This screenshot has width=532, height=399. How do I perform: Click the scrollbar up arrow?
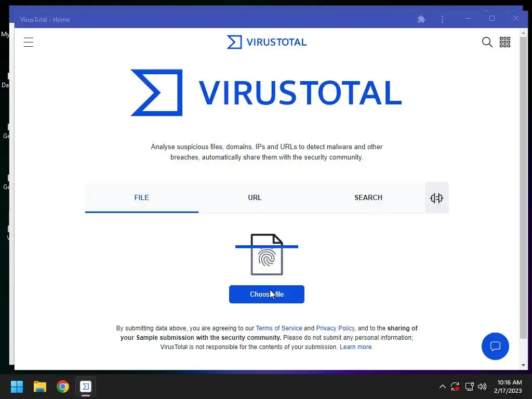point(523,33)
